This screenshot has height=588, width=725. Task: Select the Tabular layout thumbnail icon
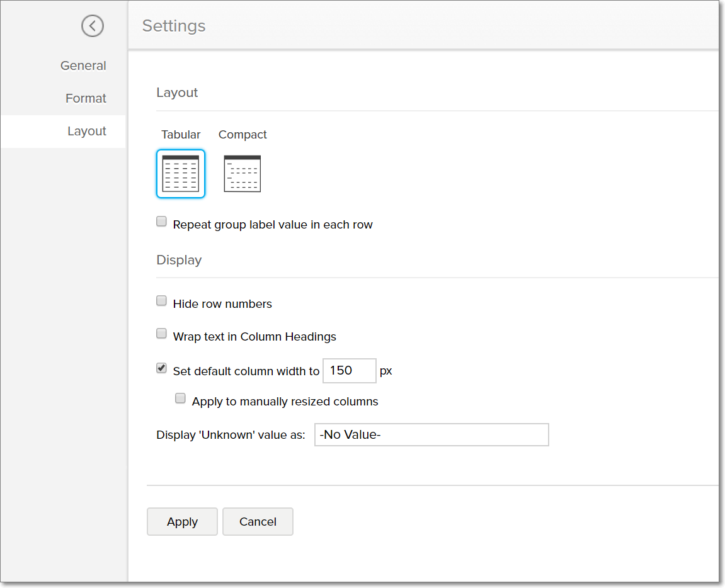pyautogui.click(x=181, y=174)
